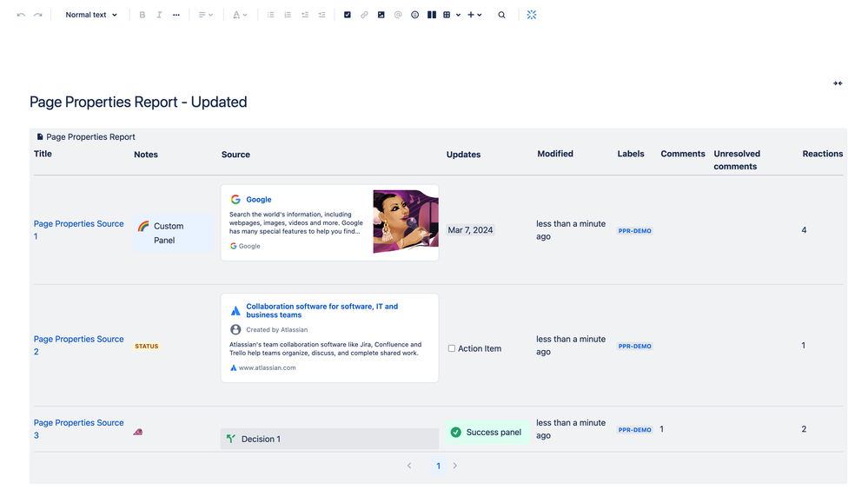Image resolution: width=868 pixels, height=496 pixels.
Task: Click the insert image icon
Action: tap(381, 15)
